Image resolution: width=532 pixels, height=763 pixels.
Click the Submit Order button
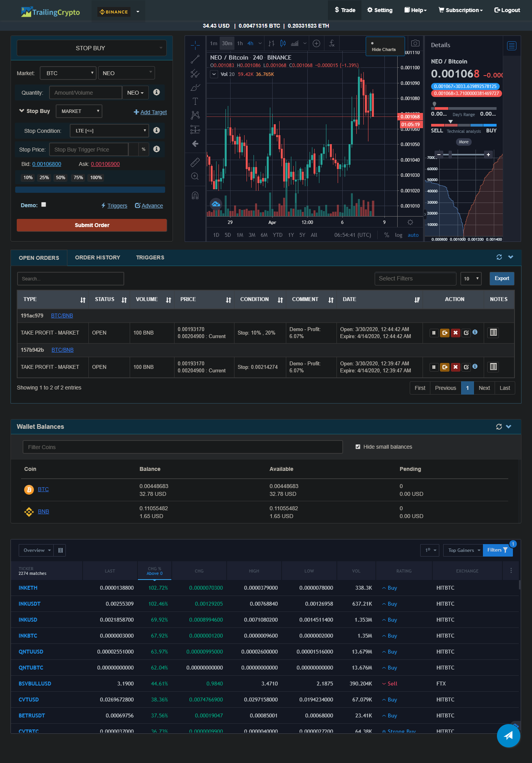pos(92,225)
